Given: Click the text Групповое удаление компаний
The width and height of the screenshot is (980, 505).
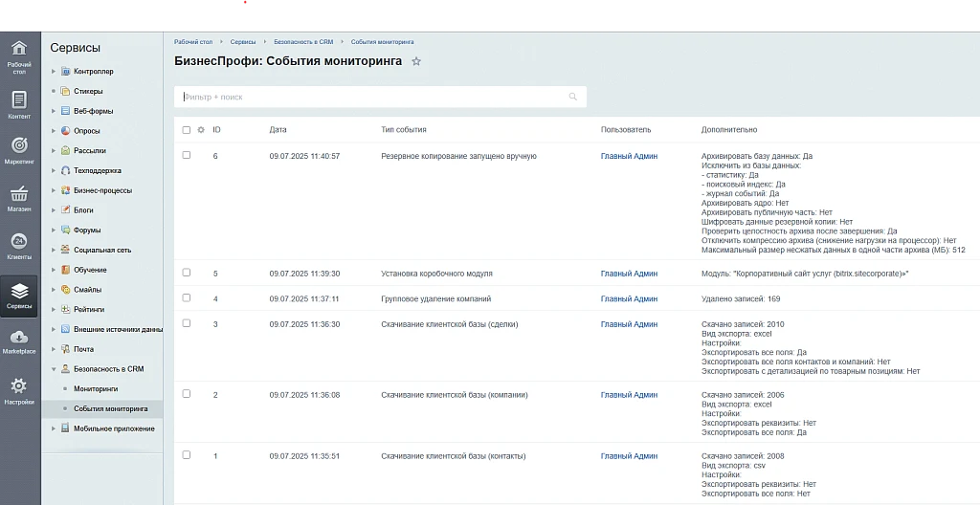Looking at the screenshot, I should [436, 298].
